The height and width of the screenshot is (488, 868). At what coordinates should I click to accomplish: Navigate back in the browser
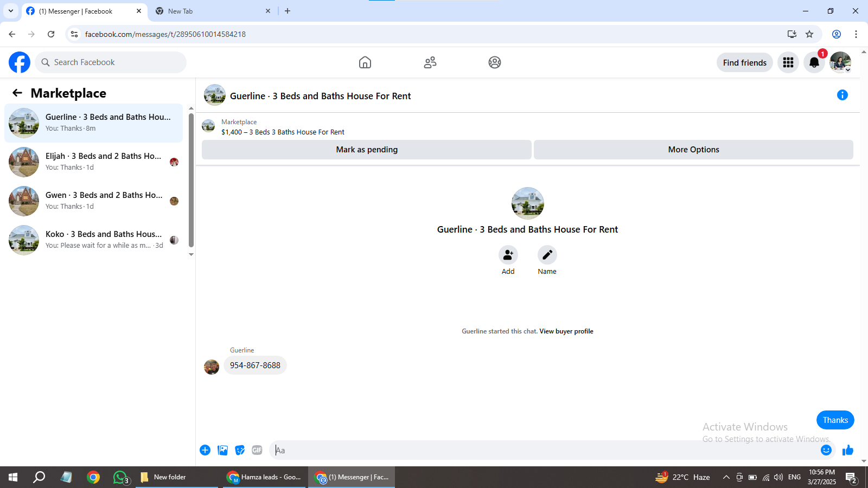pos(12,34)
